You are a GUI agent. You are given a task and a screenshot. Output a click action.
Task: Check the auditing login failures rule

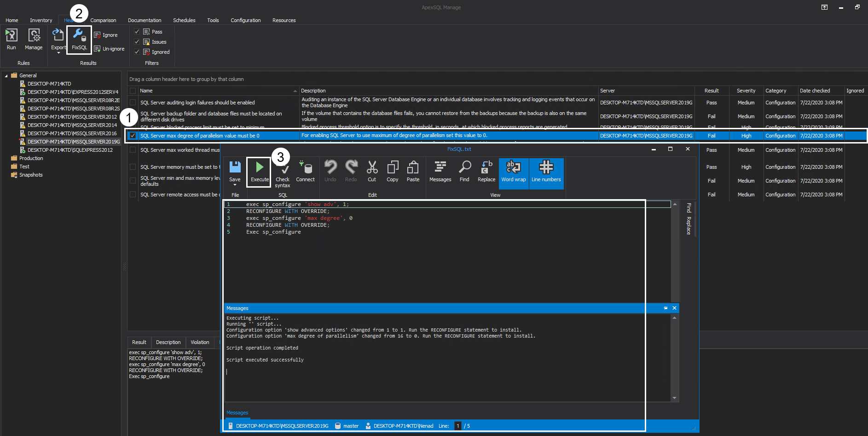133,103
